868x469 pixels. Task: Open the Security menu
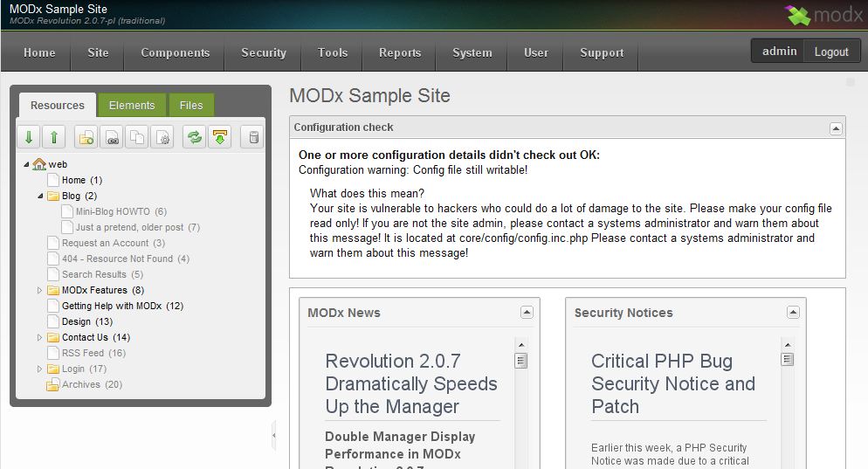[x=264, y=52]
